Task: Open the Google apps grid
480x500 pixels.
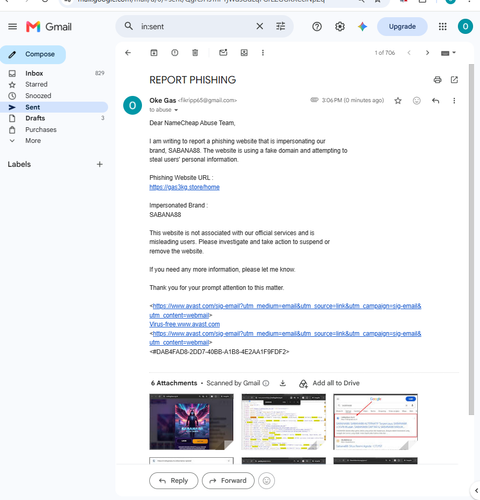Action: click(x=442, y=26)
